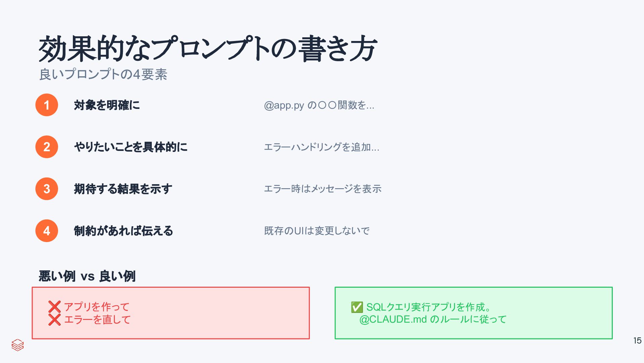Screen dimensions: 644x363
Task: Click the green check mark icon
Action: click(357, 307)
